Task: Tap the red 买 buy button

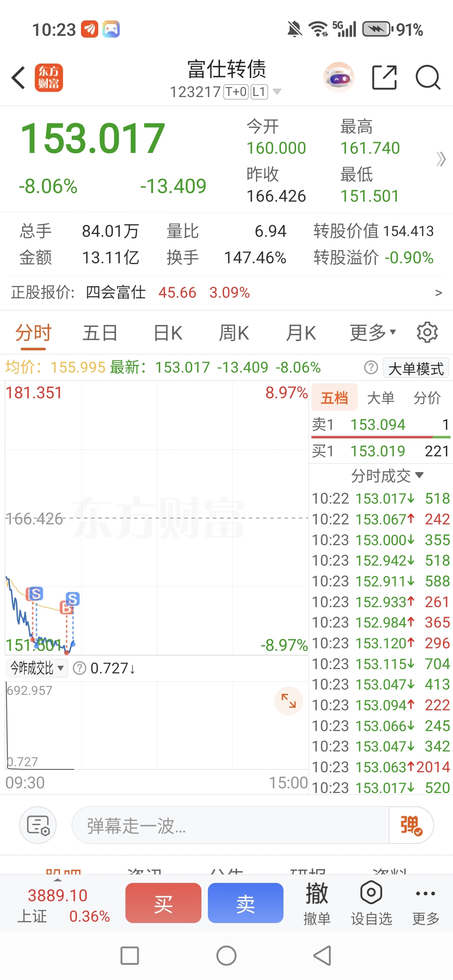Action: [x=163, y=903]
